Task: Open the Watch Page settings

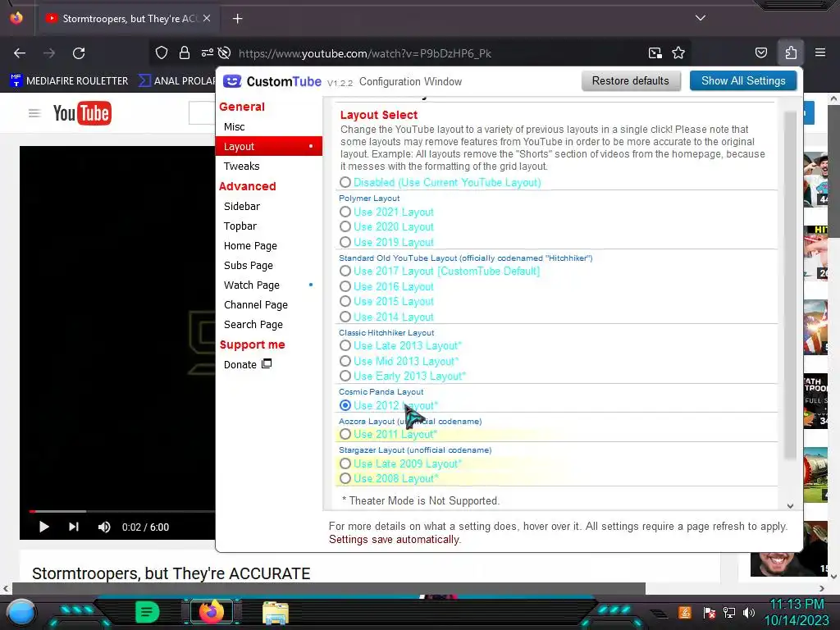Action: [x=251, y=285]
